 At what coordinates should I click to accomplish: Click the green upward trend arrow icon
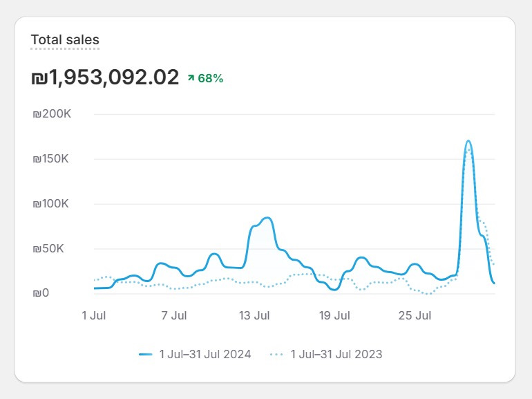(191, 78)
